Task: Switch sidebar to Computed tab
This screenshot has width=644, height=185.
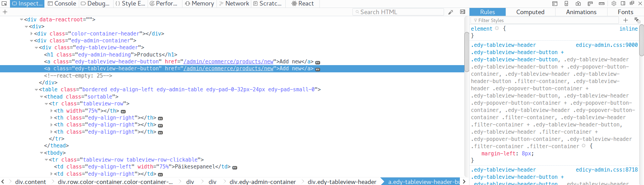Action: coord(530,12)
